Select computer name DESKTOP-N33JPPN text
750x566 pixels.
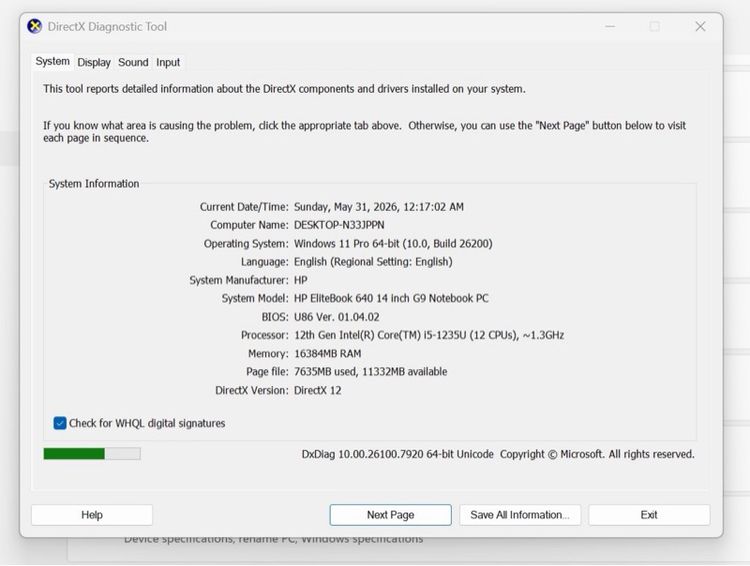[x=339, y=225]
